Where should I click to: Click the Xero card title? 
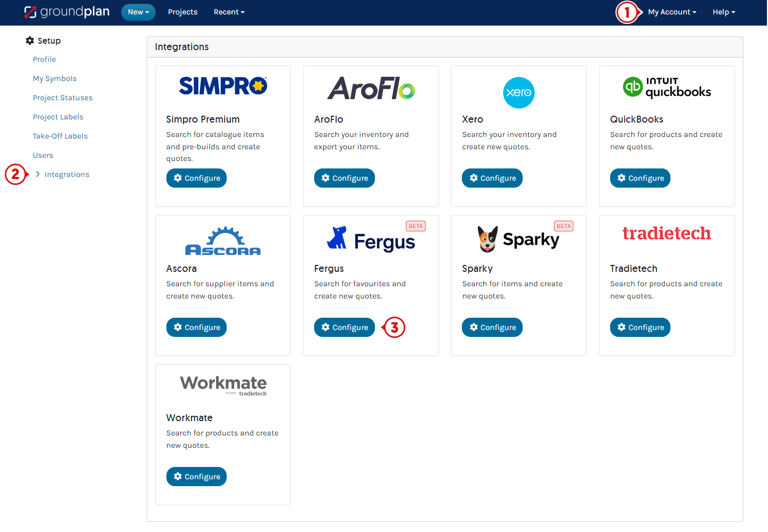[473, 119]
